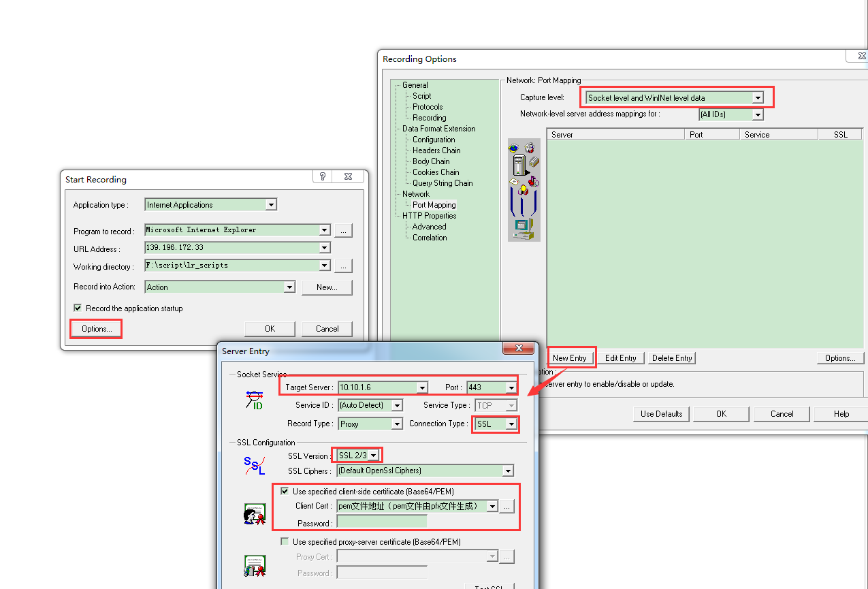The image size is (868, 589).
Task: Close the Server Entry dialog
Action: (x=517, y=349)
